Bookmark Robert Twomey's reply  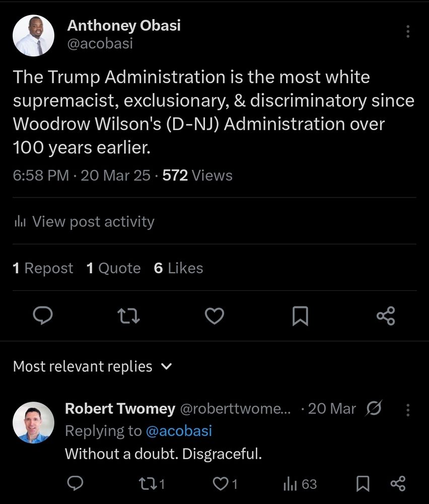(363, 484)
